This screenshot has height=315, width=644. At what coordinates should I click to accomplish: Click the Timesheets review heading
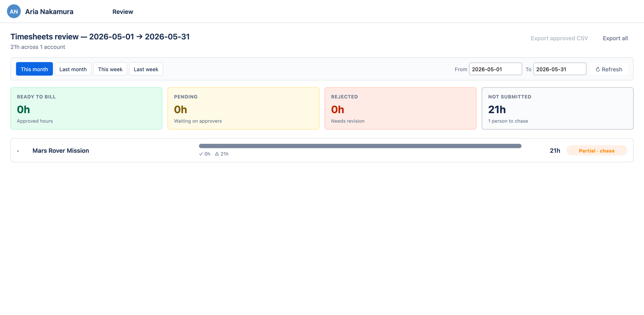(x=100, y=37)
